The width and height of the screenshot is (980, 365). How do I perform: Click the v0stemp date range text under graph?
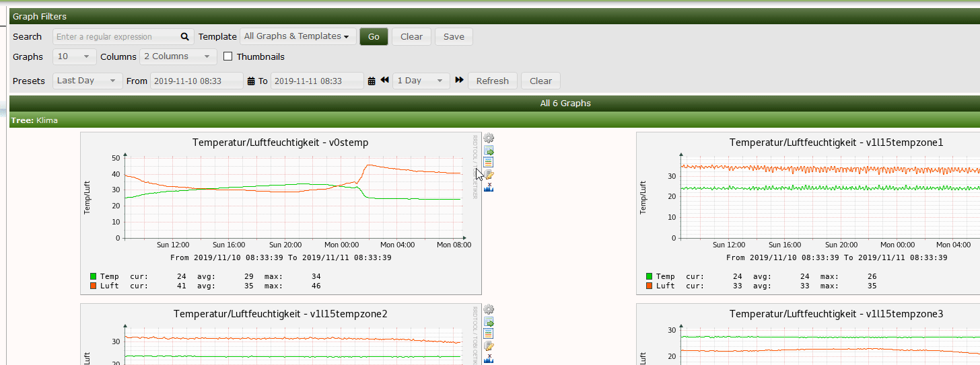281,257
